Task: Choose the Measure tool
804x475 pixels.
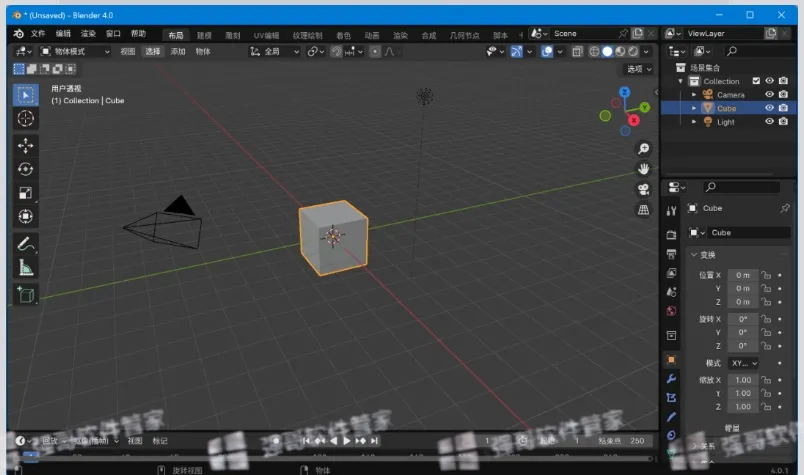Action: click(x=25, y=267)
